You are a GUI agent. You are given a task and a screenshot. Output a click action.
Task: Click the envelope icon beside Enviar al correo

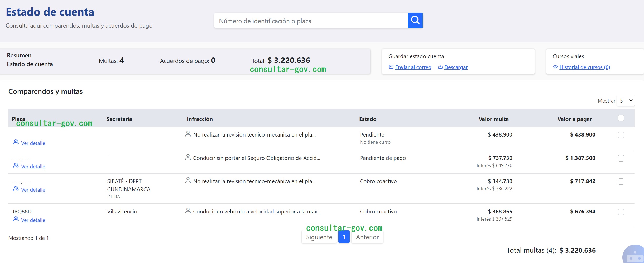(x=391, y=67)
